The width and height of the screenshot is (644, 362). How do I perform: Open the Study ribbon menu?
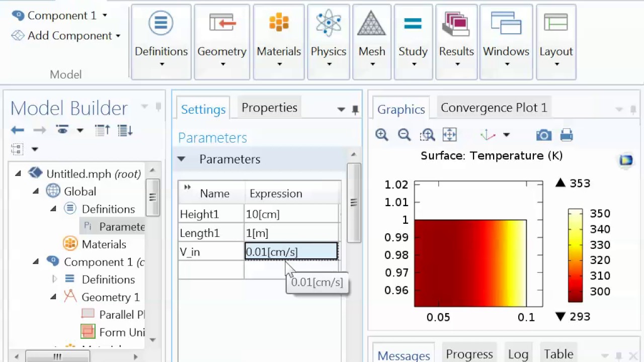pyautogui.click(x=413, y=42)
